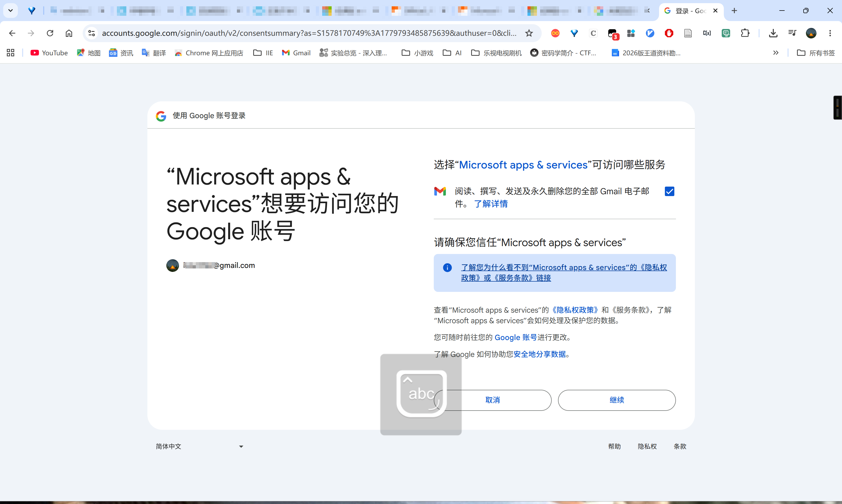
Task: Expand the 简体中文 language dropdown
Action: (200, 446)
